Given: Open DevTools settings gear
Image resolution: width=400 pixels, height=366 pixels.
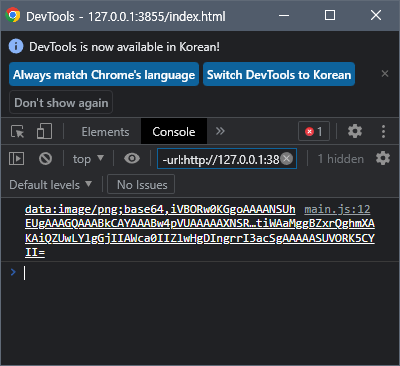Looking at the screenshot, I should tap(355, 131).
